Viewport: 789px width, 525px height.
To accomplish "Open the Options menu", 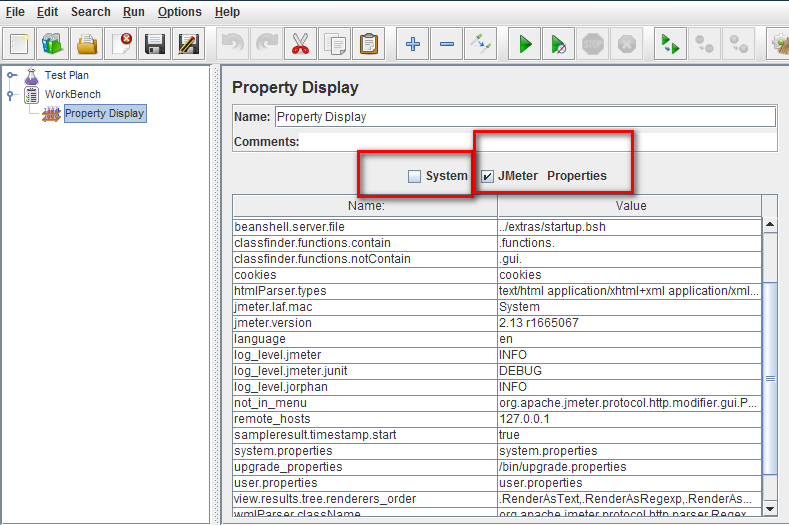I will tap(179, 12).
